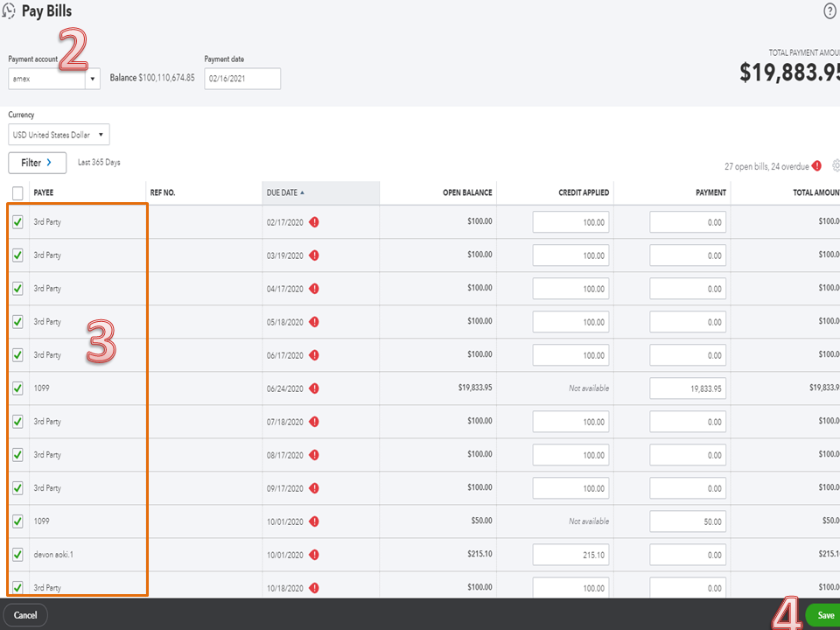
Task: Expand the Filter options
Action: (37, 163)
